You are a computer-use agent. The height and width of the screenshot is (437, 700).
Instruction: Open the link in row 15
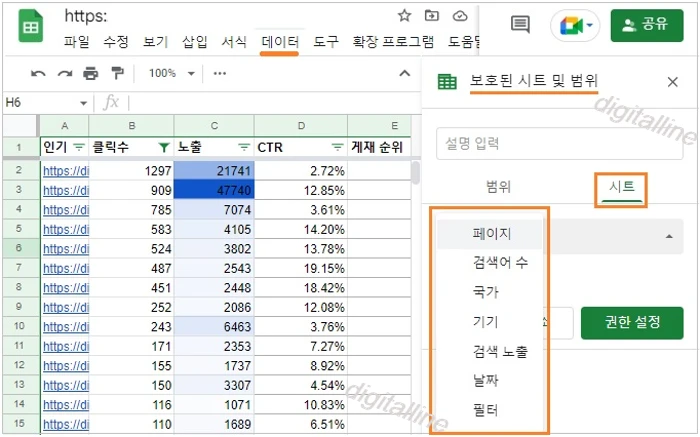pyautogui.click(x=66, y=425)
